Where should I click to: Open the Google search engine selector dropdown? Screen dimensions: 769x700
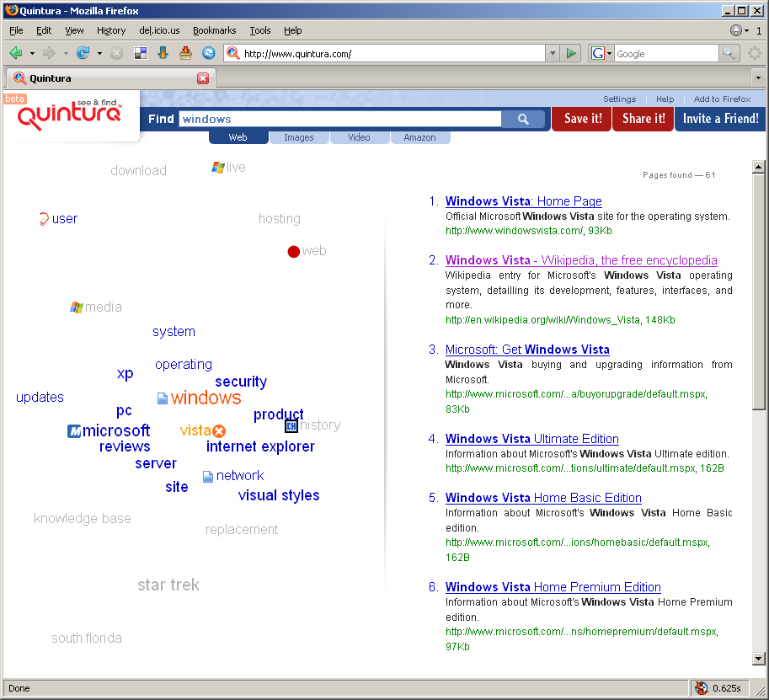coord(610,53)
